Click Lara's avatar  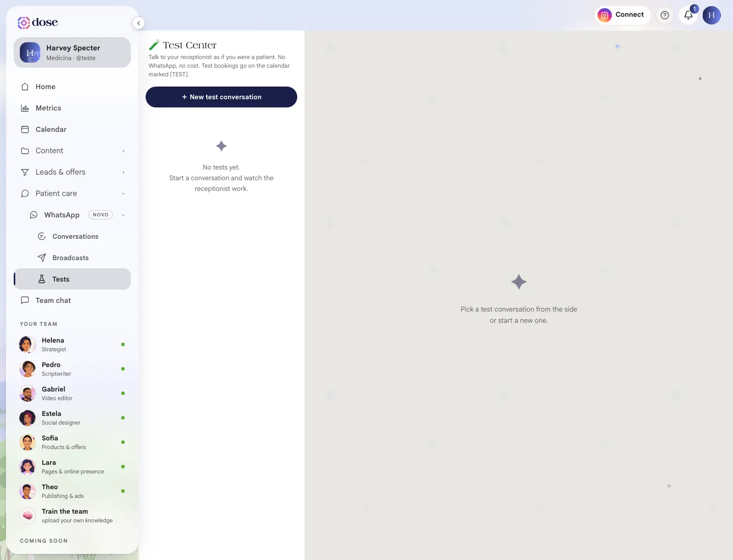(x=27, y=467)
